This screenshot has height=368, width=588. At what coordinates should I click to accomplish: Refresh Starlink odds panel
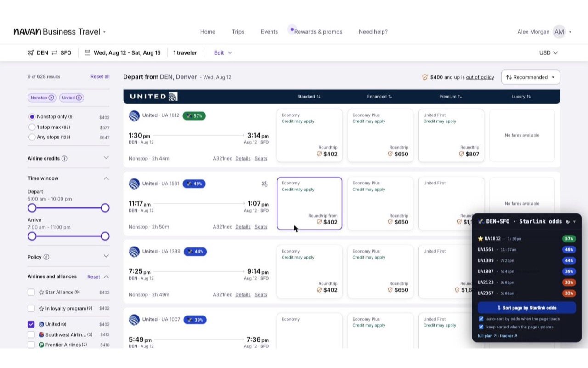568,222
